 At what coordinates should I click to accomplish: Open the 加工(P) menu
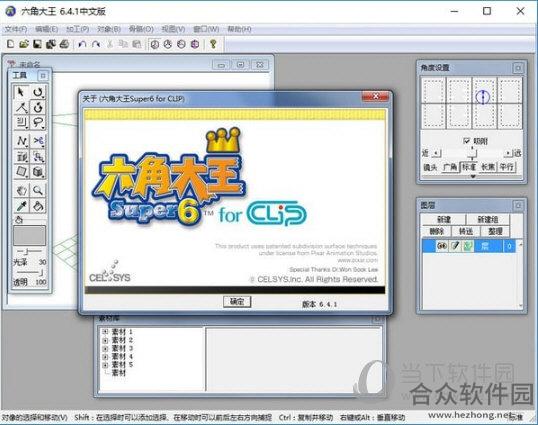click(78, 29)
